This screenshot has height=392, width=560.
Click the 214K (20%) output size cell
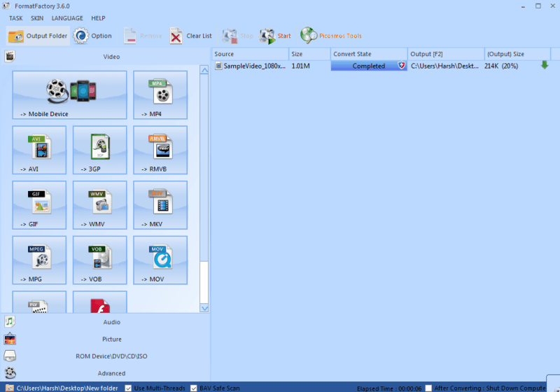pos(501,66)
